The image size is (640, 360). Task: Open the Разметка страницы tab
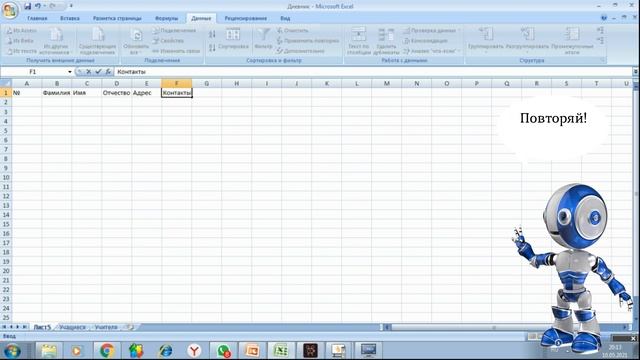click(x=117, y=18)
